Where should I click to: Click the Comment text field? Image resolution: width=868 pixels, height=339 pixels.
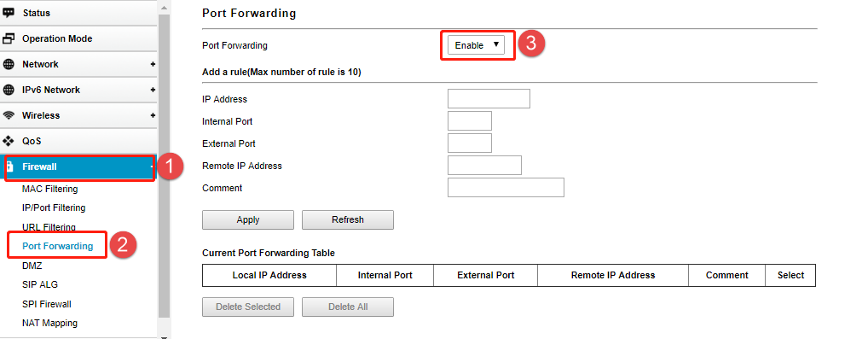506,188
